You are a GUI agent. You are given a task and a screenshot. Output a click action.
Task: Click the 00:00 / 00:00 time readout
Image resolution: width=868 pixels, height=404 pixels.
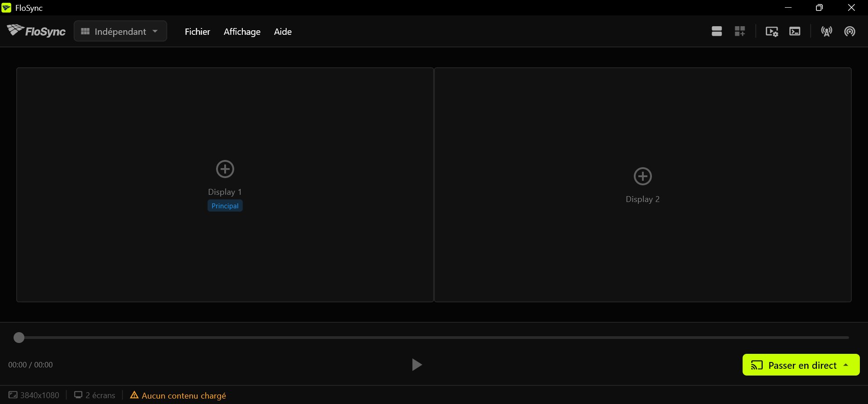point(30,365)
